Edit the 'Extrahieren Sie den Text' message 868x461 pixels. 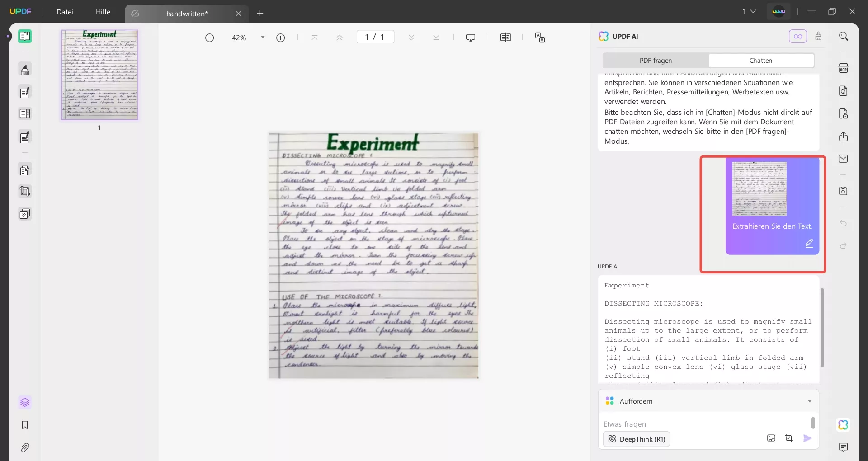(x=809, y=243)
